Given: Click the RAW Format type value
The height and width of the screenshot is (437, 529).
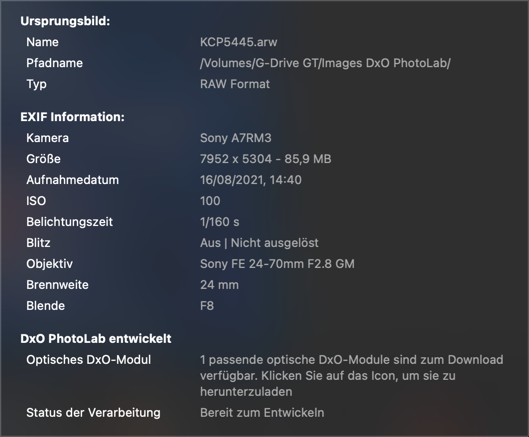Looking at the screenshot, I should point(235,84).
